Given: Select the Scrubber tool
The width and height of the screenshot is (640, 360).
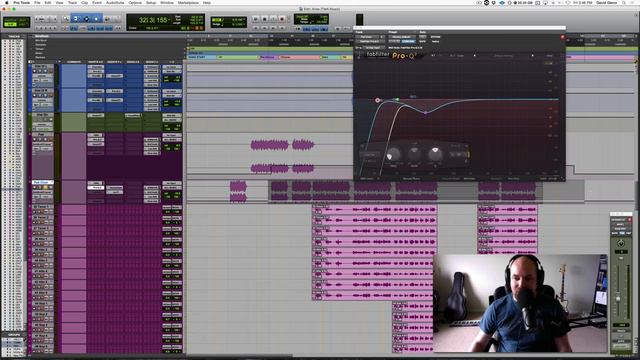Looking at the screenshot, I should tap(107, 19).
